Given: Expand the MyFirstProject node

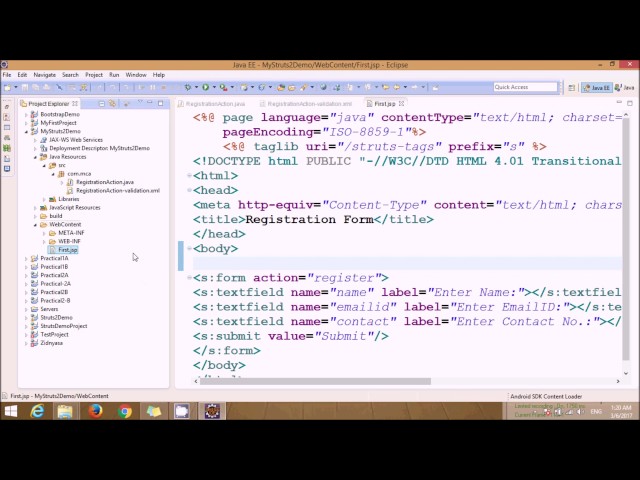Looking at the screenshot, I should 26,123.
